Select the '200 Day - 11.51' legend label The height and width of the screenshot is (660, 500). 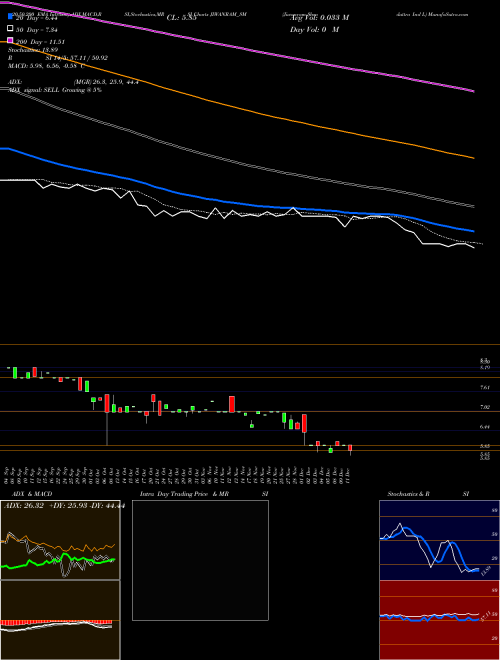pyautogui.click(x=40, y=42)
